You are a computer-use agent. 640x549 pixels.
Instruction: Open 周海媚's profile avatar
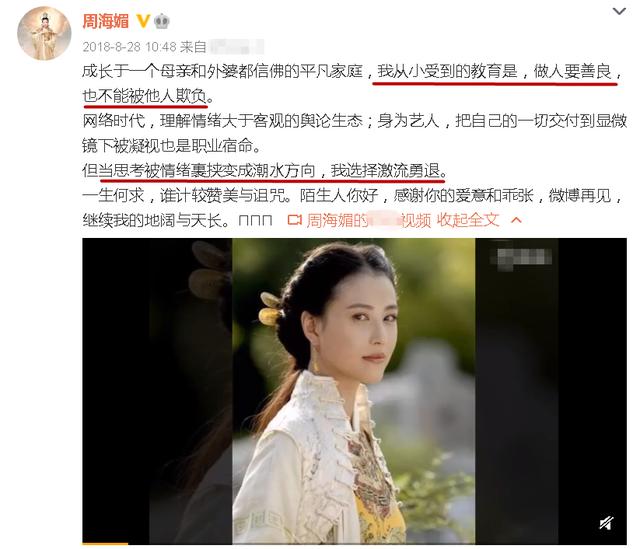(x=44, y=33)
